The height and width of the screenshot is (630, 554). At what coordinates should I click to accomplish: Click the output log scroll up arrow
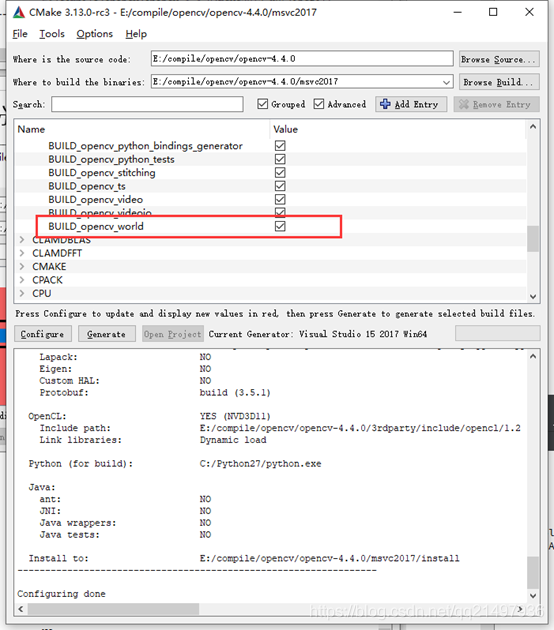tap(533, 356)
